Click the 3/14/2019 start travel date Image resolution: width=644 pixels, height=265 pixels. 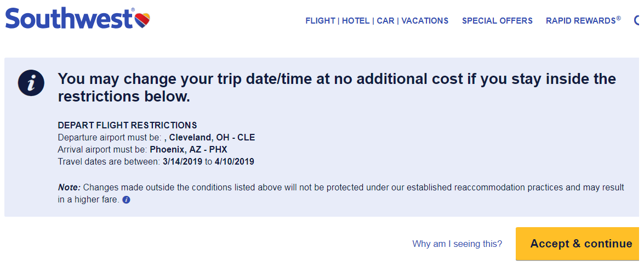point(182,161)
